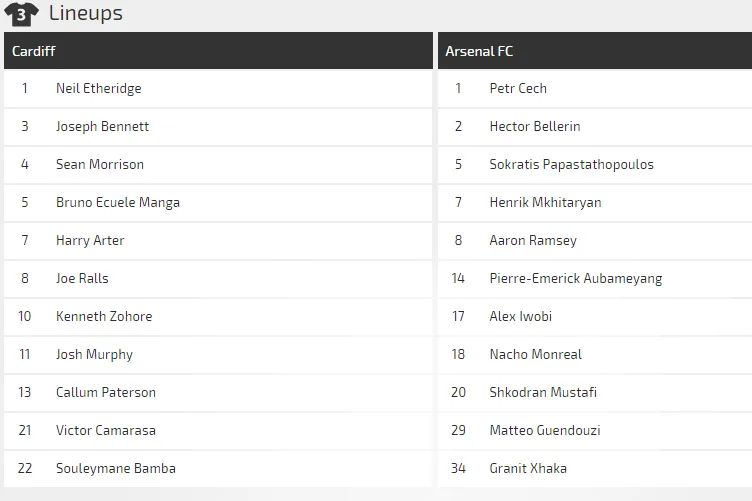The width and height of the screenshot is (752, 501).
Task: Select Bruno Ecuele Manga in Cardiff lineup
Action: pos(117,202)
